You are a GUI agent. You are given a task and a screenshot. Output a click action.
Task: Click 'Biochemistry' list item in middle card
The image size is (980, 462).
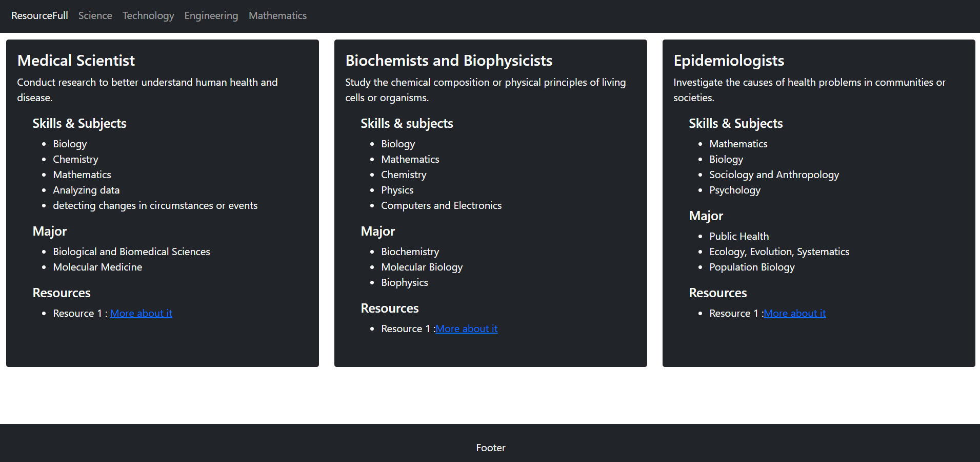tap(410, 252)
